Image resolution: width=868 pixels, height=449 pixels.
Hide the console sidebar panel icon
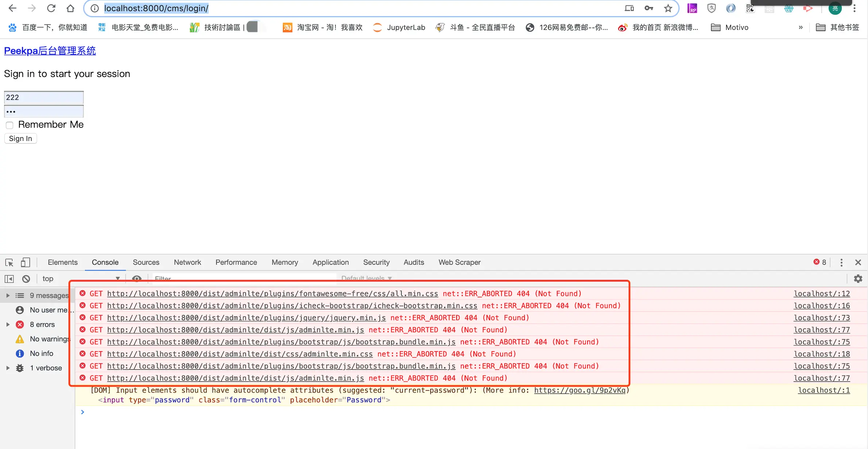pyautogui.click(x=9, y=279)
